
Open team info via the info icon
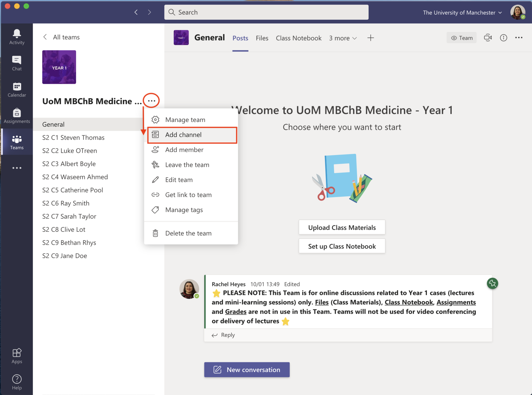(x=503, y=38)
